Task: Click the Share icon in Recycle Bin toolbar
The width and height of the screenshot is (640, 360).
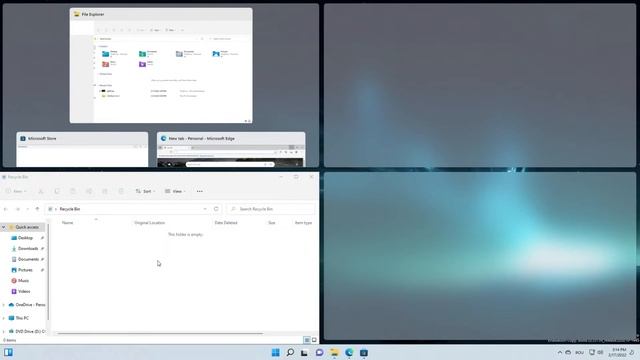Action: tap(104, 191)
